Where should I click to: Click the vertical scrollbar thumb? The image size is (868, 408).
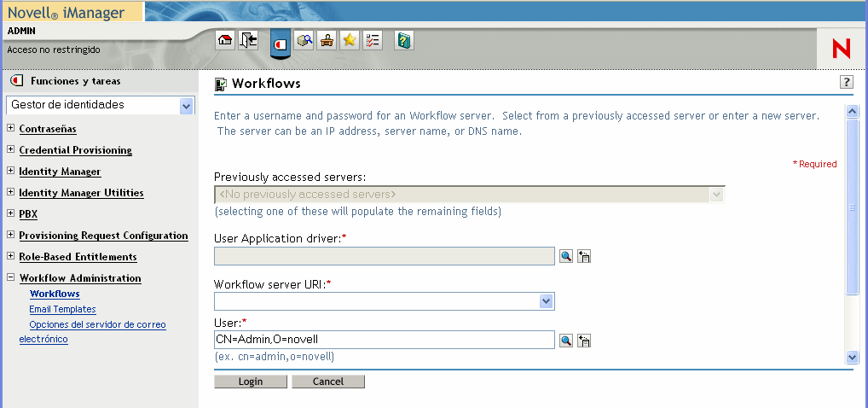[852, 207]
